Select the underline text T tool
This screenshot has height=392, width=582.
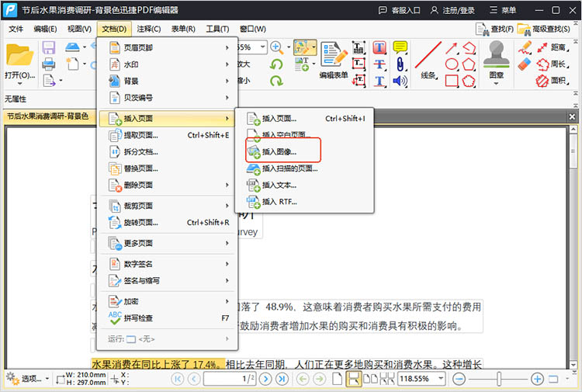(x=379, y=81)
